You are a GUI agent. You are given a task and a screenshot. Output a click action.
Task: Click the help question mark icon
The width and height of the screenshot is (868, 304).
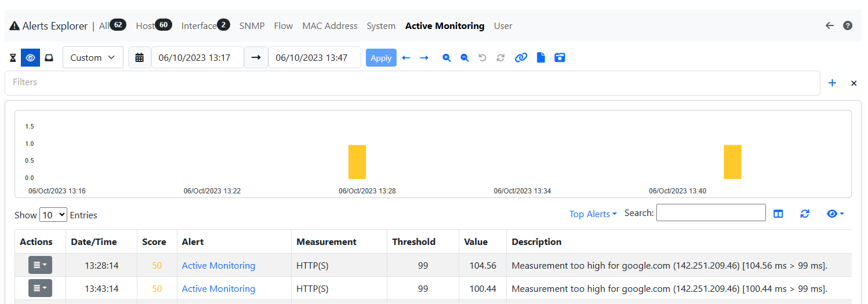[x=848, y=25]
